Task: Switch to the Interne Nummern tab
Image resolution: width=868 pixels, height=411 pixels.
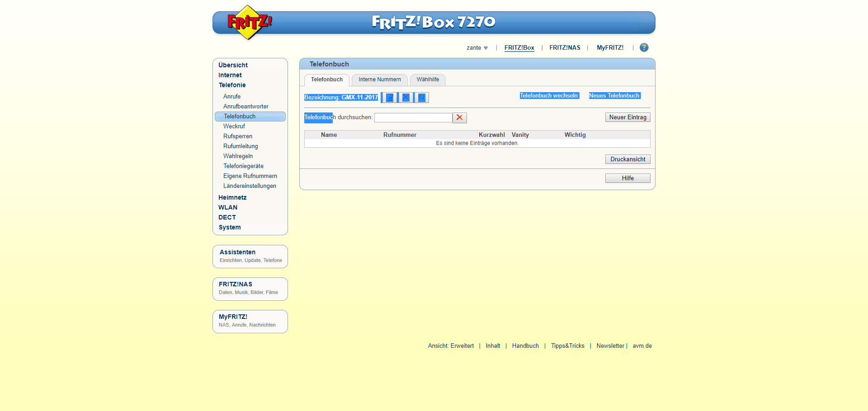Action: 380,79
